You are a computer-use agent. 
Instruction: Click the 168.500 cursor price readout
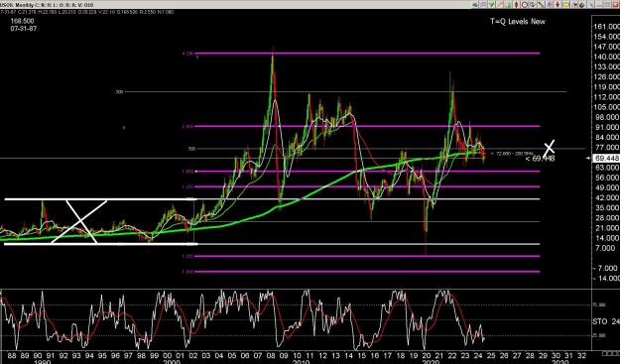22,22
